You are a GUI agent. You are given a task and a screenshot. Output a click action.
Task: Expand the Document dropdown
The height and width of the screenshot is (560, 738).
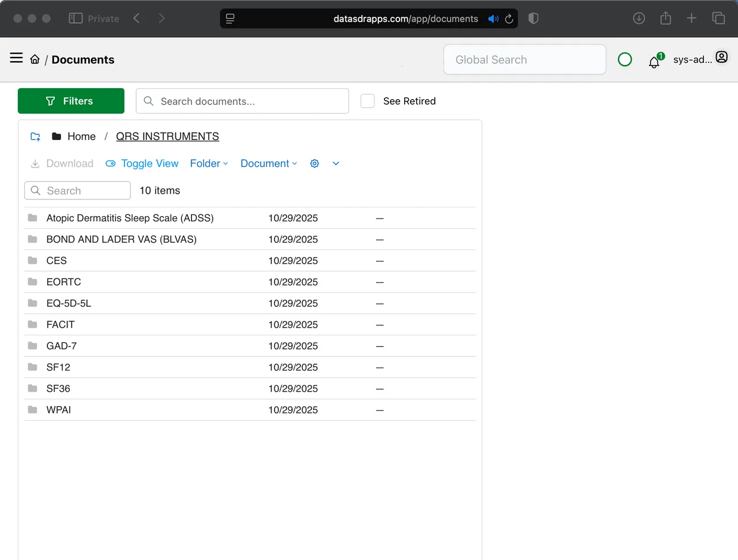pyautogui.click(x=268, y=164)
